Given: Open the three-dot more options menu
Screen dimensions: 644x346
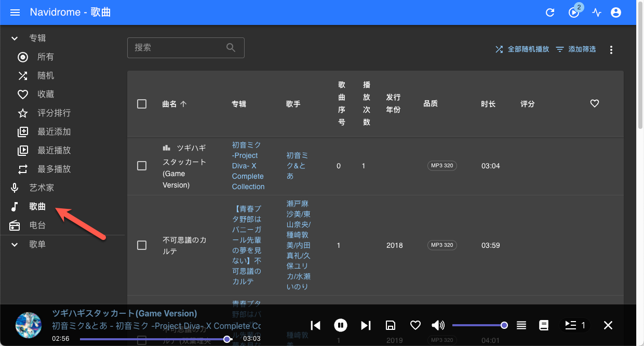Looking at the screenshot, I should pyautogui.click(x=611, y=50).
